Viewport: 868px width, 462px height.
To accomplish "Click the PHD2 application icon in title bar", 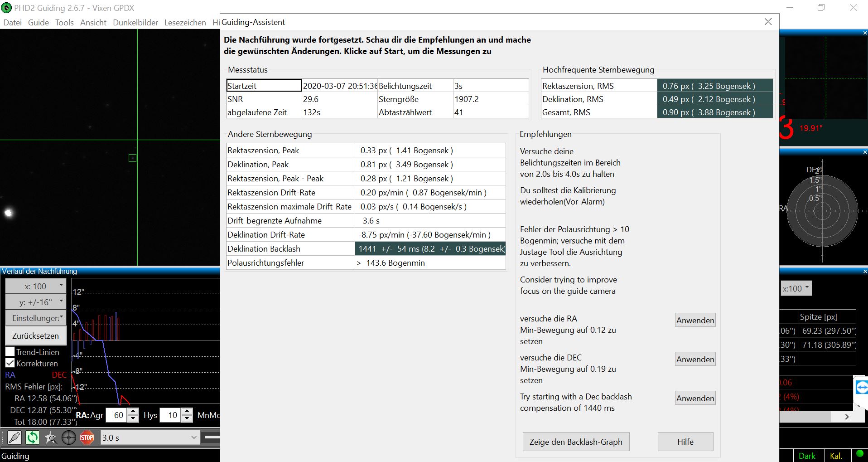I will 6,8.
